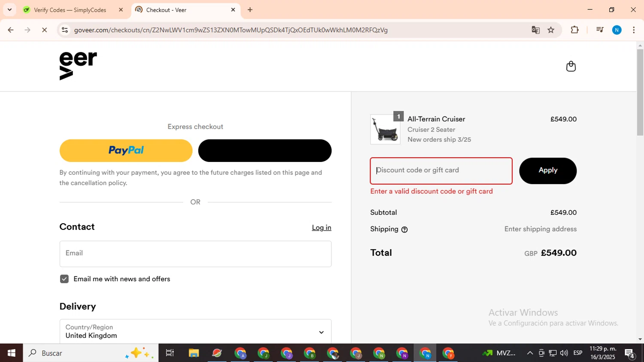Open File Explorer from taskbar
This screenshot has width=644, height=362.
pyautogui.click(x=194, y=353)
